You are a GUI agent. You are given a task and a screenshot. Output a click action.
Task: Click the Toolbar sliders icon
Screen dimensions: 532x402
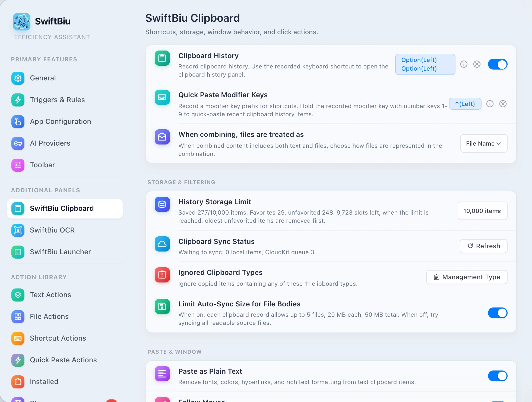click(18, 165)
